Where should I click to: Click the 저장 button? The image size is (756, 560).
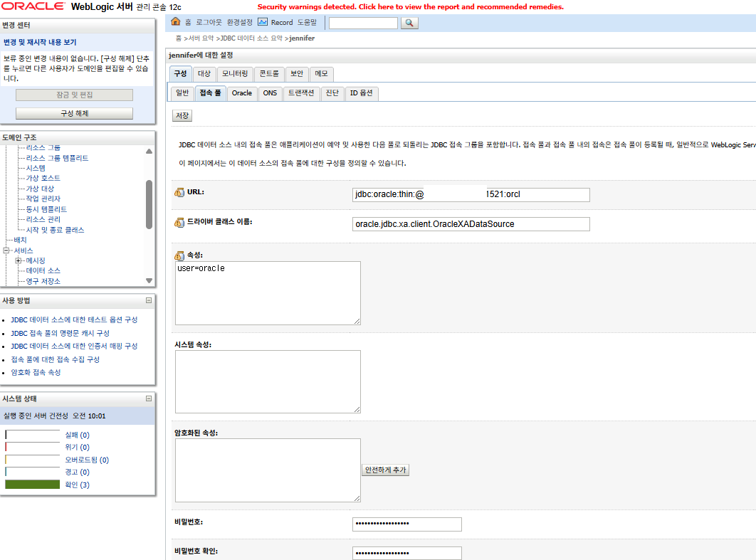coord(182,116)
